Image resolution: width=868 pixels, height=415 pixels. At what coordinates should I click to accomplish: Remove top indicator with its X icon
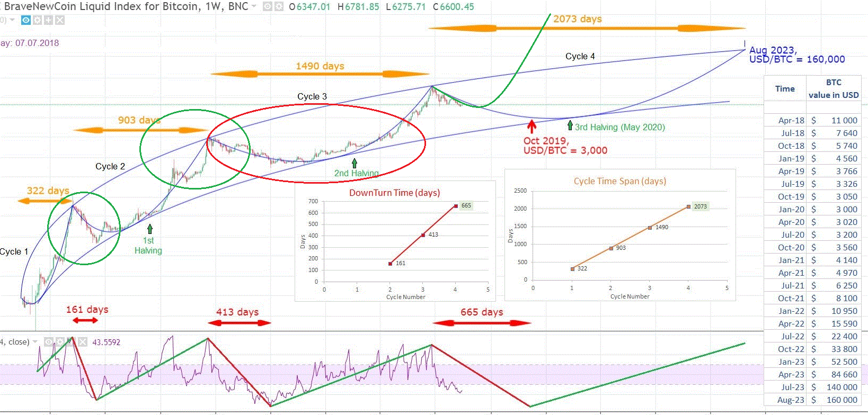point(60,20)
